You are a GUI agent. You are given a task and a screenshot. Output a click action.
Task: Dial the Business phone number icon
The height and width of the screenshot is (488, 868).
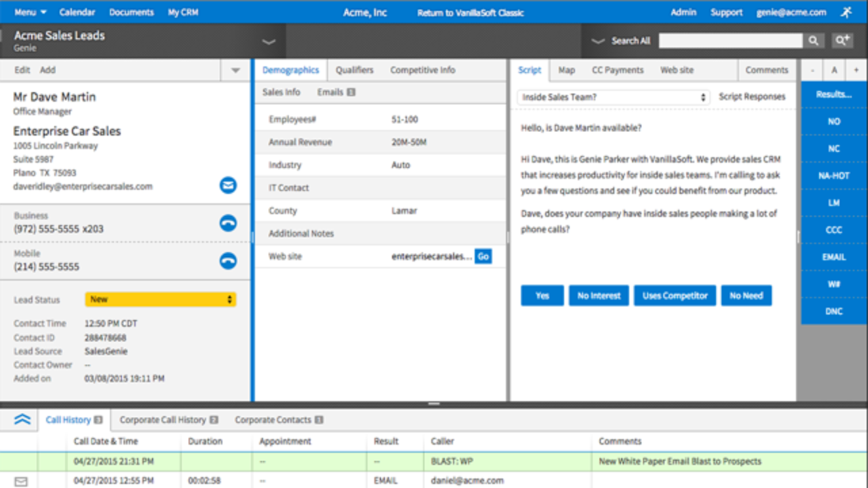[228, 223]
